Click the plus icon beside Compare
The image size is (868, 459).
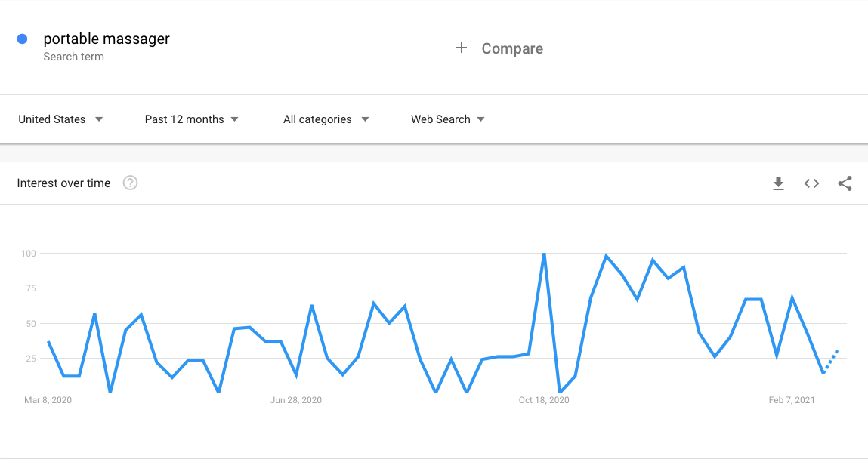point(462,48)
